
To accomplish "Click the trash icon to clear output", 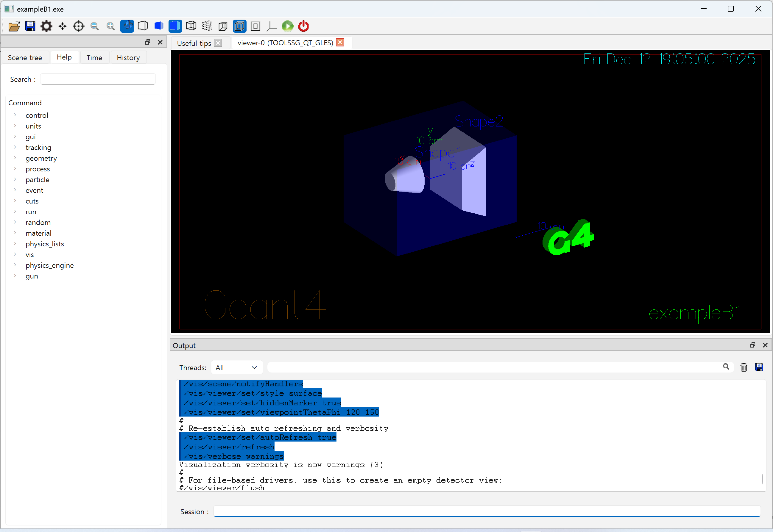I will coord(743,367).
